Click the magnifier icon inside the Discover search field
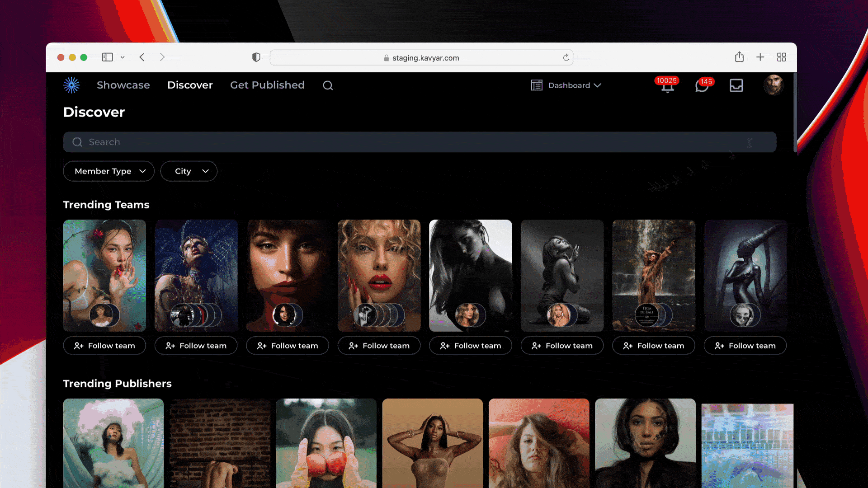868x488 pixels. (x=77, y=142)
